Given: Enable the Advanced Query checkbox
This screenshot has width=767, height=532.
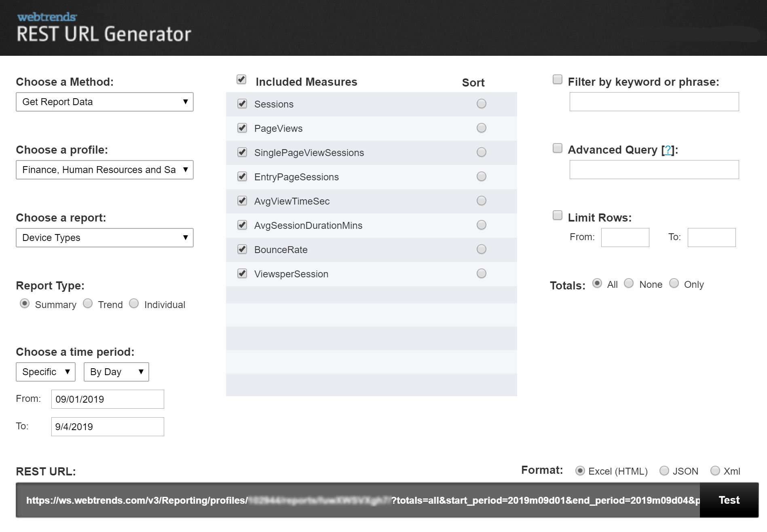Looking at the screenshot, I should coord(558,148).
